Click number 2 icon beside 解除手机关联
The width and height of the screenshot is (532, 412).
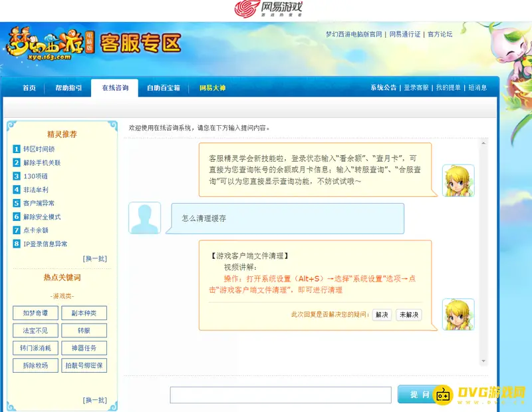click(17, 162)
